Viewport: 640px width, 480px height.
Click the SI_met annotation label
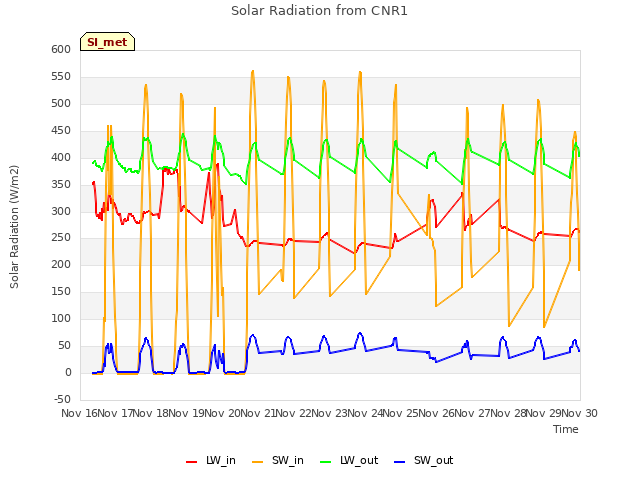pyautogui.click(x=107, y=42)
